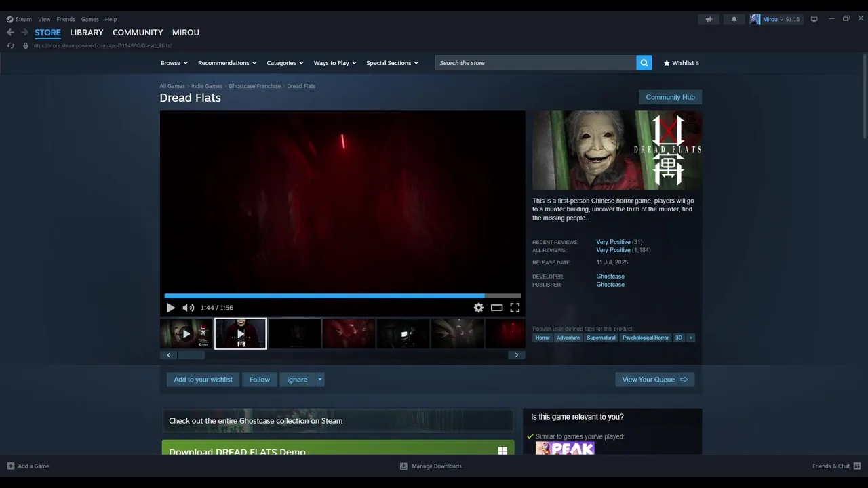
Task: Click the forward navigation arrow
Action: tap(24, 33)
